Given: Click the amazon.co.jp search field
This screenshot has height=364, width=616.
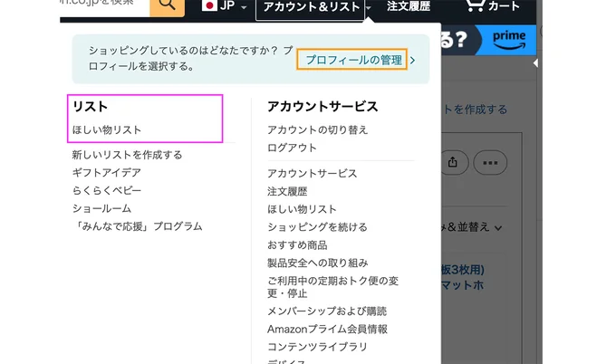Looking at the screenshot, I should click(104, 6).
